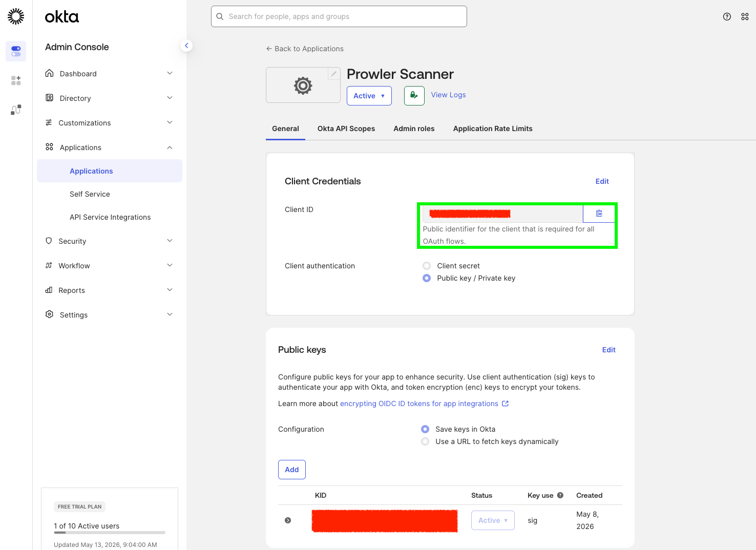Click the Customizations sliders icon
Viewport: 756px width, 550px height.
(49, 122)
